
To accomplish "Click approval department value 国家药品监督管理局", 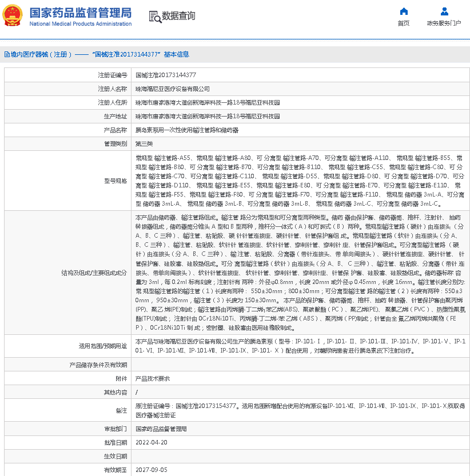I will (x=161, y=429).
